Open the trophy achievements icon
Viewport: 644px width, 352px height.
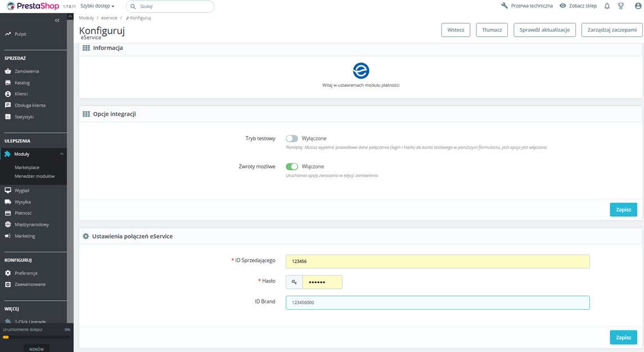click(x=621, y=6)
